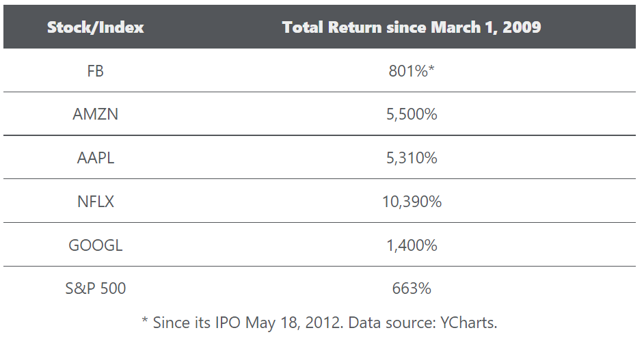
Task: Click the 663% return value
Action: tap(412, 289)
